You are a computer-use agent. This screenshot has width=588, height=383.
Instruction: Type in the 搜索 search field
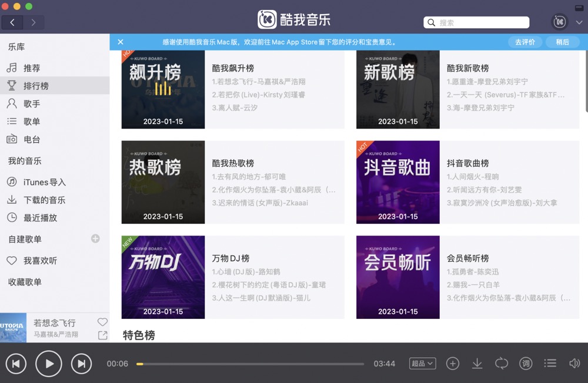click(476, 22)
